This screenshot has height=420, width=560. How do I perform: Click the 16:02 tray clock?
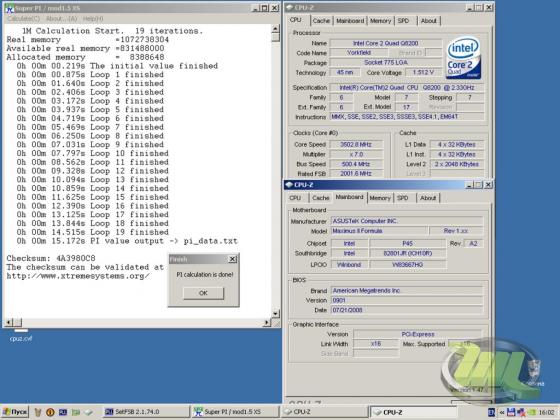tap(546, 412)
